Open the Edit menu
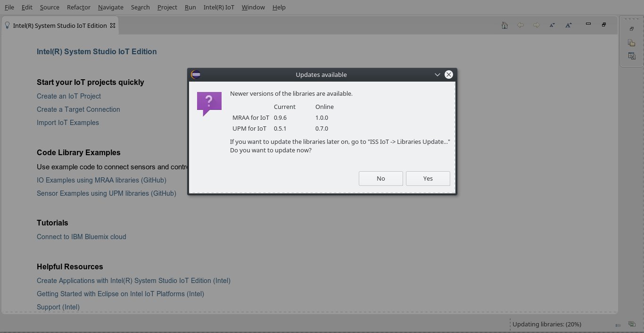 [27, 7]
